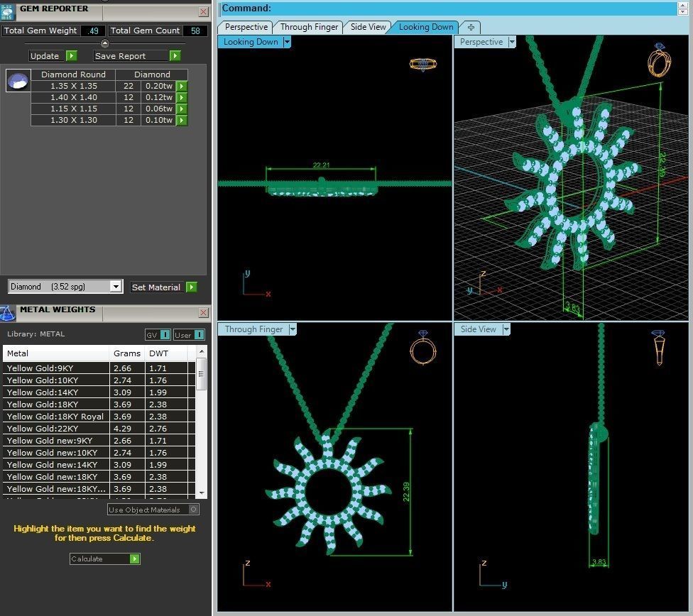Click the Calculate green arrow icon

(135, 559)
